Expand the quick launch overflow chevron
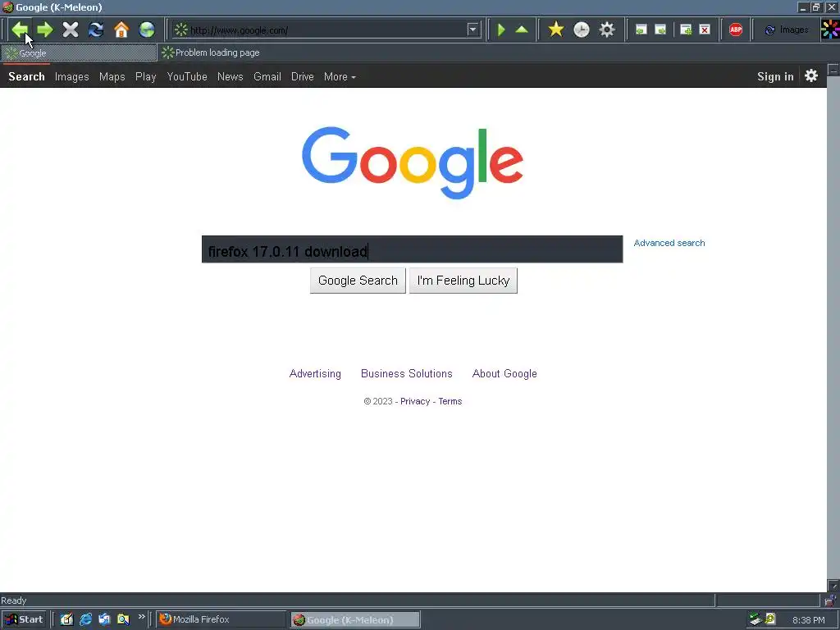Image resolution: width=840 pixels, height=630 pixels. coord(141,617)
